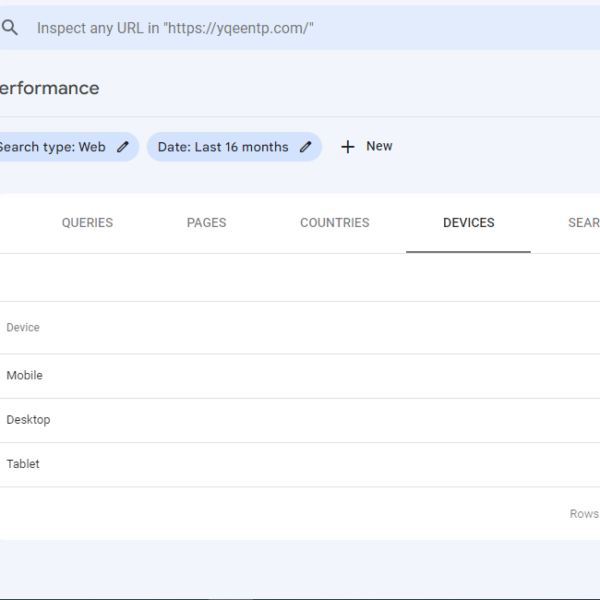
Task: Click the pencil icon on Search type chip
Action: pyautogui.click(x=123, y=147)
